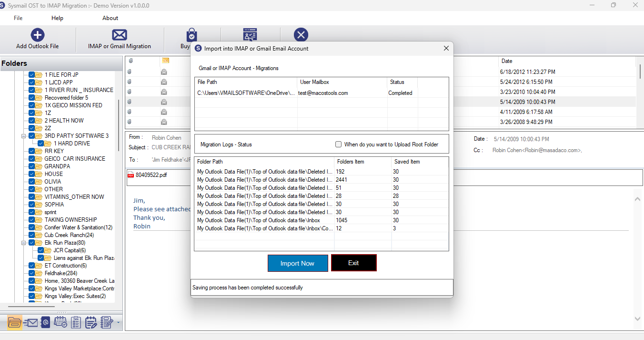
Task: Click the Folders pane horizontal scrollbar thumb
Action: tap(31, 307)
